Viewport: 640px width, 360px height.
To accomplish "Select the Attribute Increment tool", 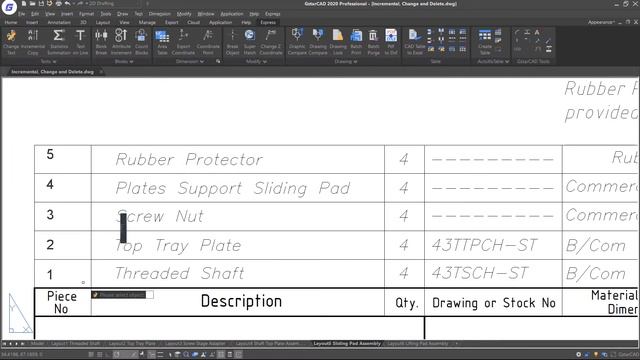I will (x=121, y=42).
